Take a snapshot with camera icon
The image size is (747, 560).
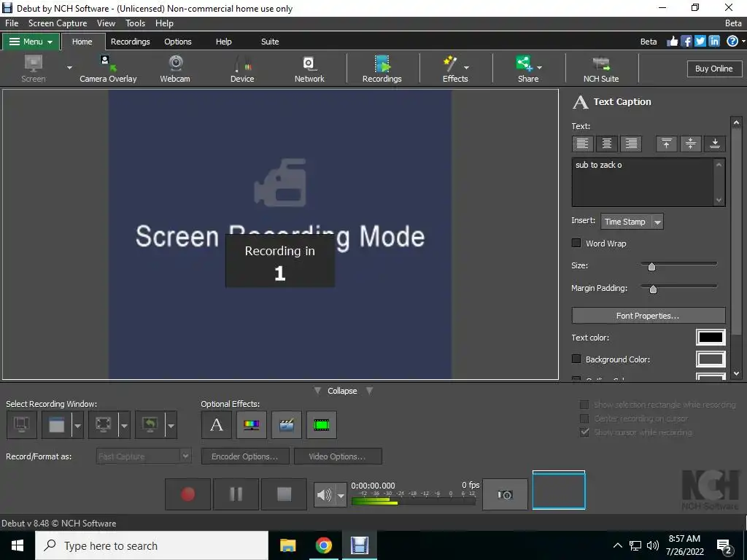(x=505, y=494)
